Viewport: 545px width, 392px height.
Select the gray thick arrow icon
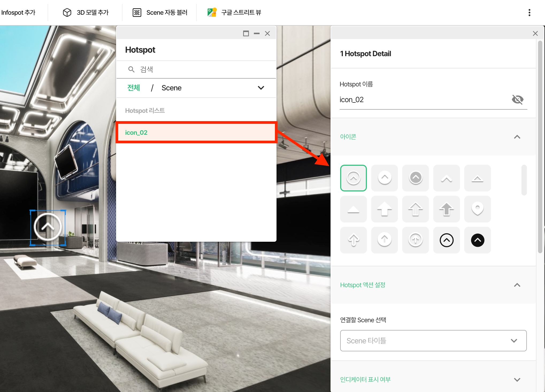446,209
